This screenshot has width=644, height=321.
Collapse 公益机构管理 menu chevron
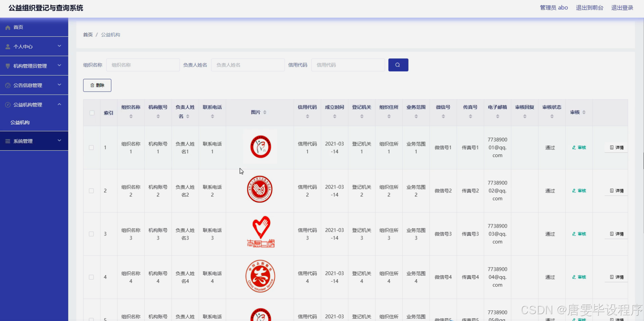tap(59, 104)
